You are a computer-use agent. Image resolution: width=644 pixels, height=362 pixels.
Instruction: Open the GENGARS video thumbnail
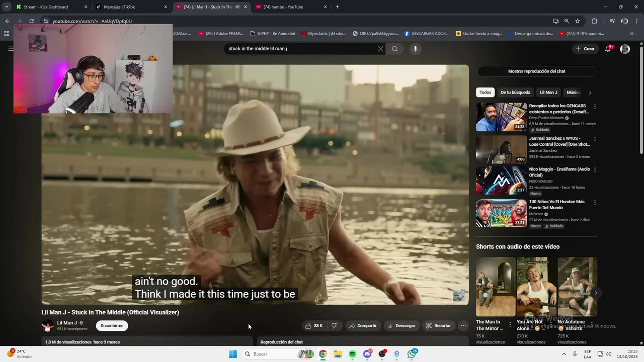point(501,117)
